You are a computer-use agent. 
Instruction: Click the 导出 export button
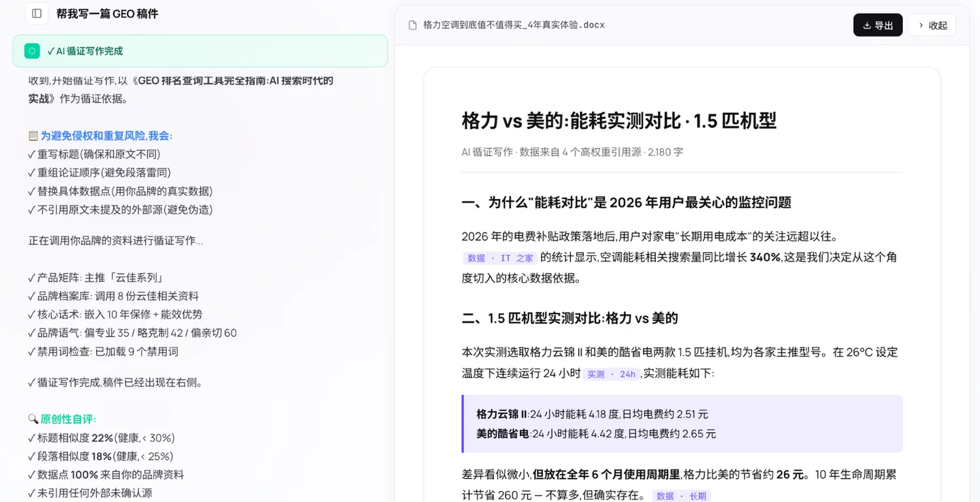pyautogui.click(x=877, y=25)
